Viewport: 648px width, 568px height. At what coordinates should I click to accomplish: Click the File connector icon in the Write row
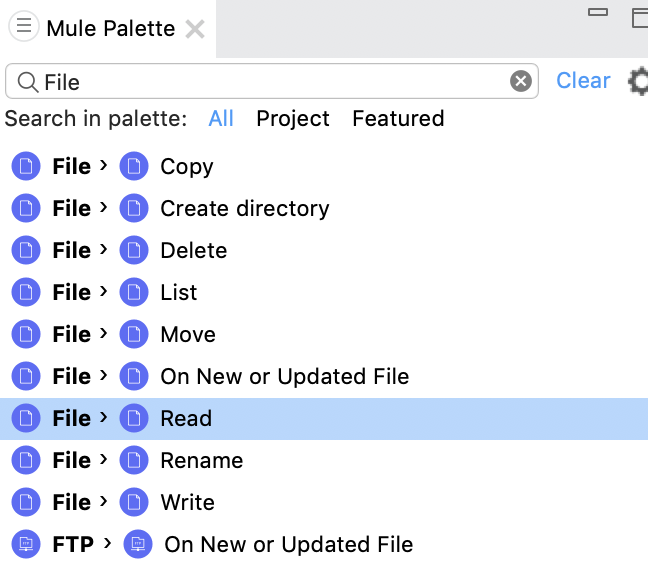click(x=26, y=502)
